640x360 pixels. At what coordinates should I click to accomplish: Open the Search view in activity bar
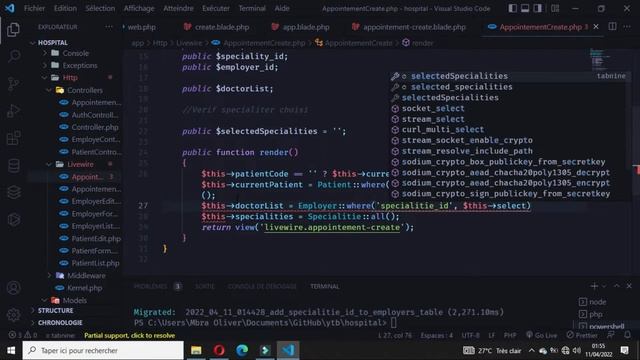pos(13,56)
